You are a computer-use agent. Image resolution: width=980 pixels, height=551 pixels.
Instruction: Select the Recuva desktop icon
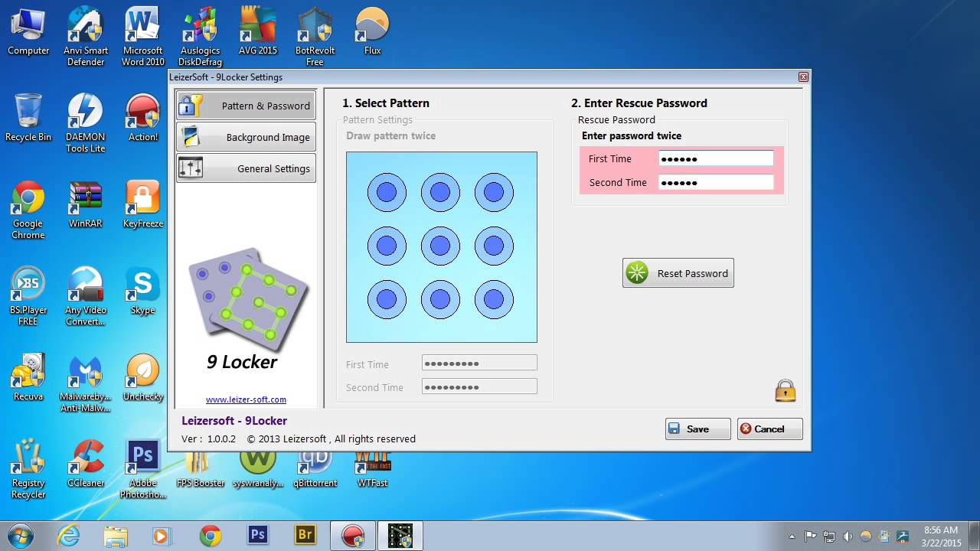pyautogui.click(x=28, y=377)
